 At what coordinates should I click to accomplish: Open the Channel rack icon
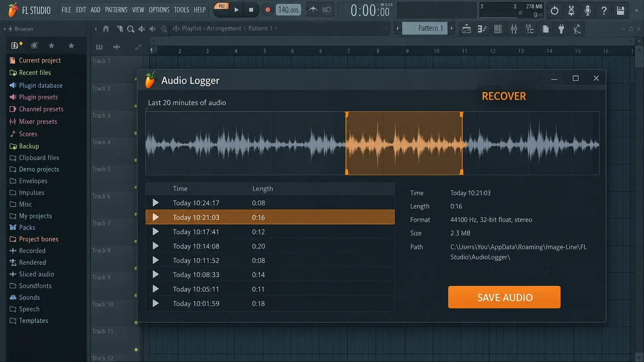498,29
